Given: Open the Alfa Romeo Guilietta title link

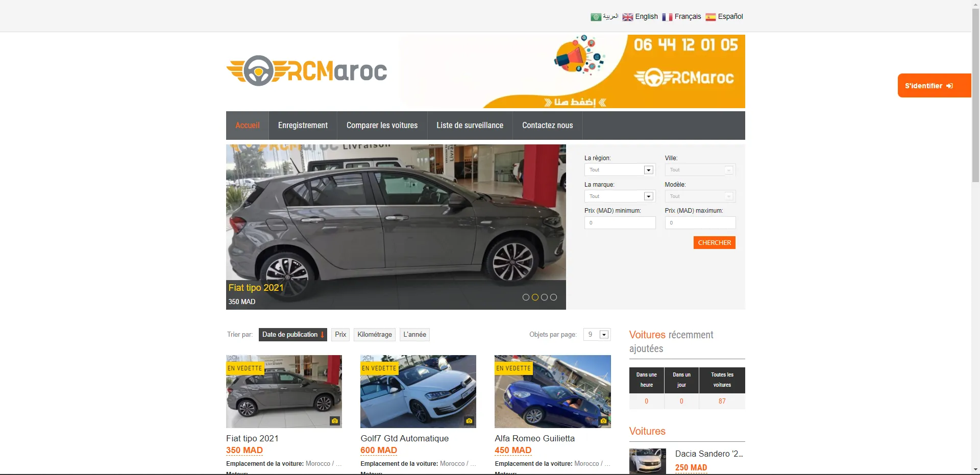Looking at the screenshot, I should tap(534, 439).
